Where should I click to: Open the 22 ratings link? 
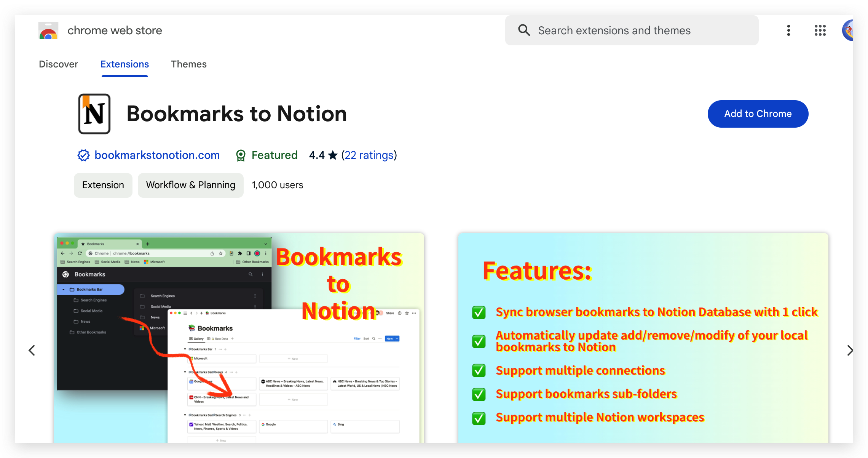click(369, 155)
